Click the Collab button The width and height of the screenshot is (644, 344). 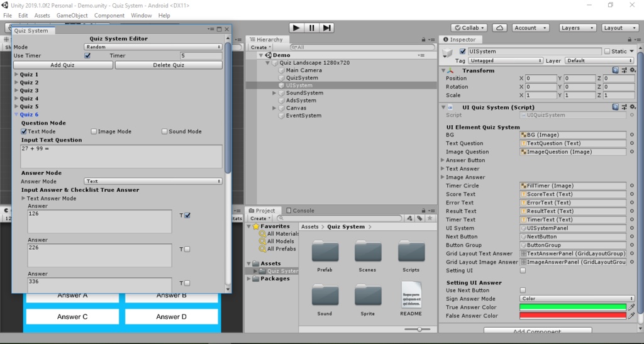(x=469, y=28)
